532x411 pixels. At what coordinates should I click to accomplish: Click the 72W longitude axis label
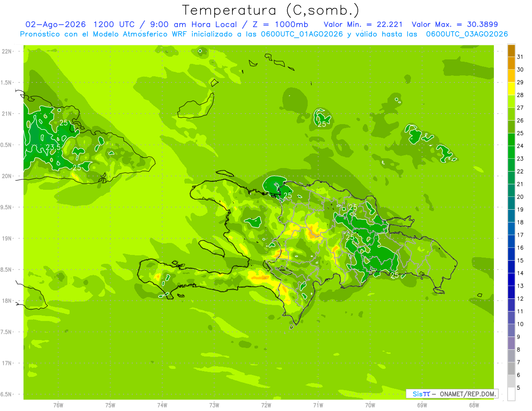266,405
